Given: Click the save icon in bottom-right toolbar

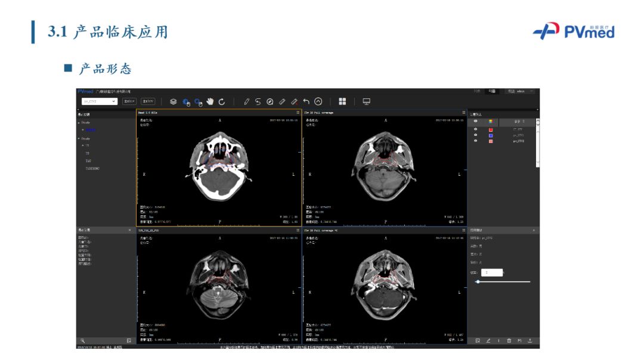Looking at the screenshot, I should point(519,341).
